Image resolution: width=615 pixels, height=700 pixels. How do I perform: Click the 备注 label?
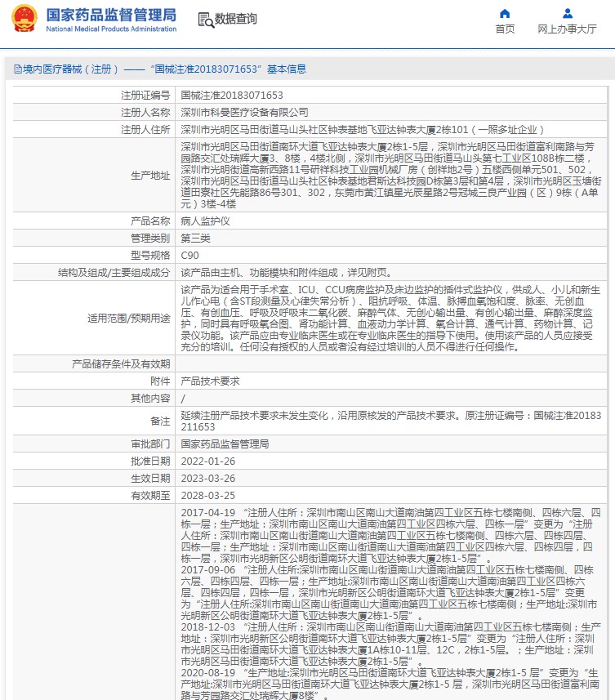(160, 421)
